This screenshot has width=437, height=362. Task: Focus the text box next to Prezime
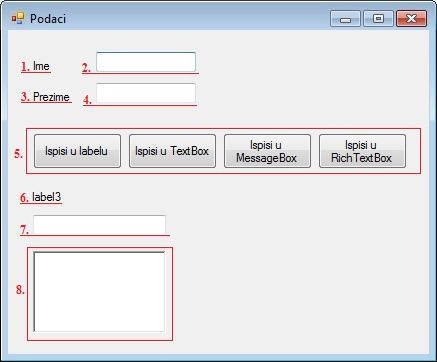pyautogui.click(x=146, y=93)
